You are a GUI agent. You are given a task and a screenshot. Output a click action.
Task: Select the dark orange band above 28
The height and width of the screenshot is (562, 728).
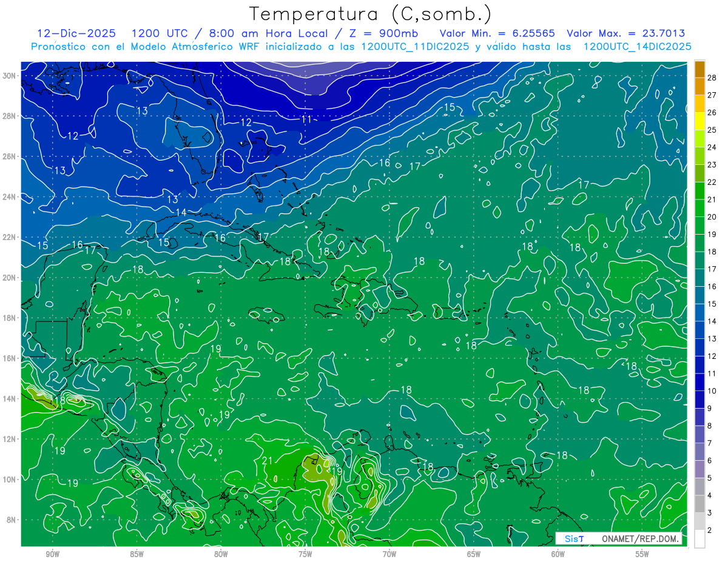pyautogui.click(x=699, y=69)
